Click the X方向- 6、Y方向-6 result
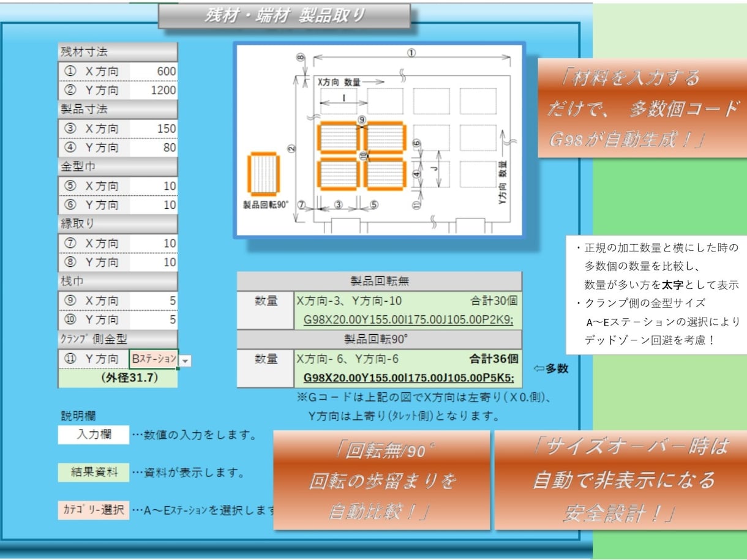This screenshot has width=747, height=560. (x=347, y=359)
